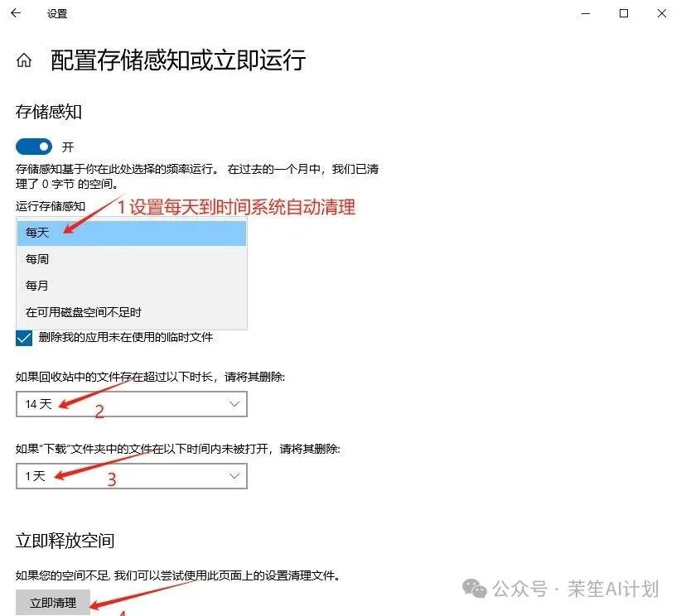Click the 开 toggle status label
Screen dimensions: 681x616
[68, 147]
